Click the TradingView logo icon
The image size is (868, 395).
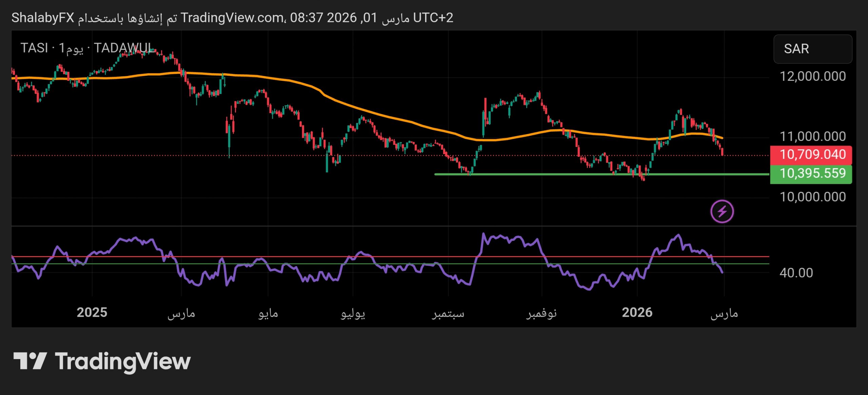pos(30,361)
